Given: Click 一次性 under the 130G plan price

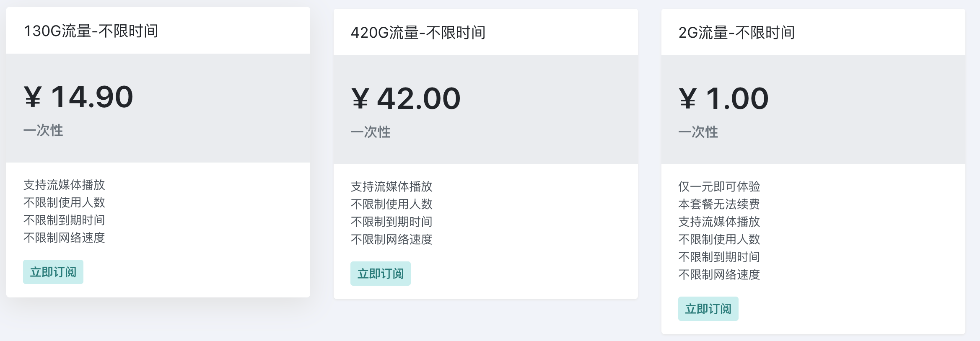Looking at the screenshot, I should click(43, 131).
